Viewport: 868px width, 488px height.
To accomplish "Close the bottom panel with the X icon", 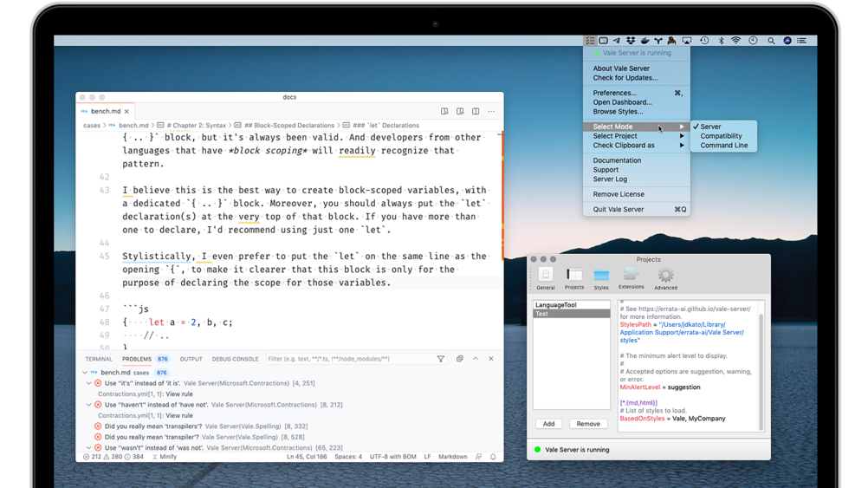I will 491,359.
